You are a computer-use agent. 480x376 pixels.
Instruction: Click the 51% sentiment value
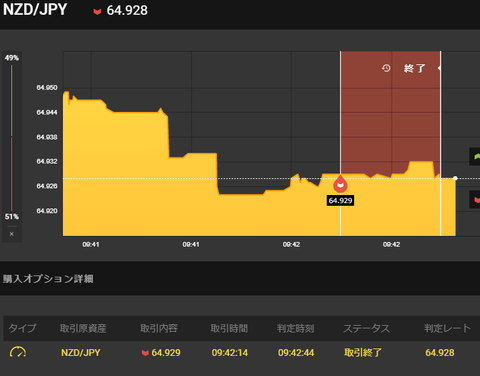(12, 217)
